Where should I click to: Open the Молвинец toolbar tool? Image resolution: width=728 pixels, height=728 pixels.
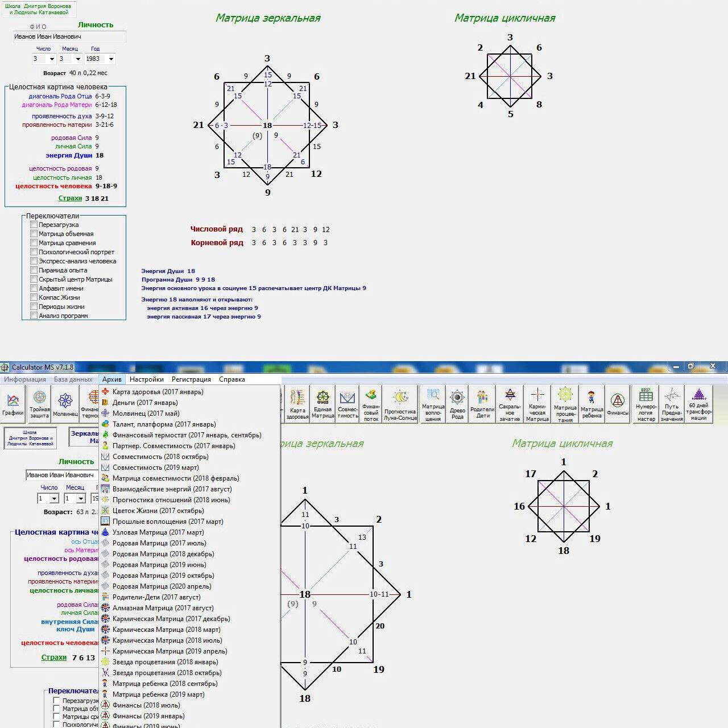pyautogui.click(x=65, y=403)
